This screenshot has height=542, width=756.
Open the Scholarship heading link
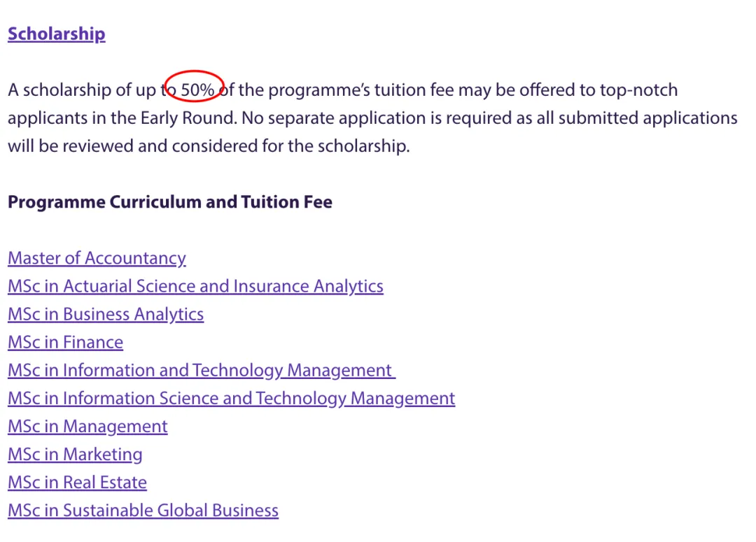click(56, 34)
